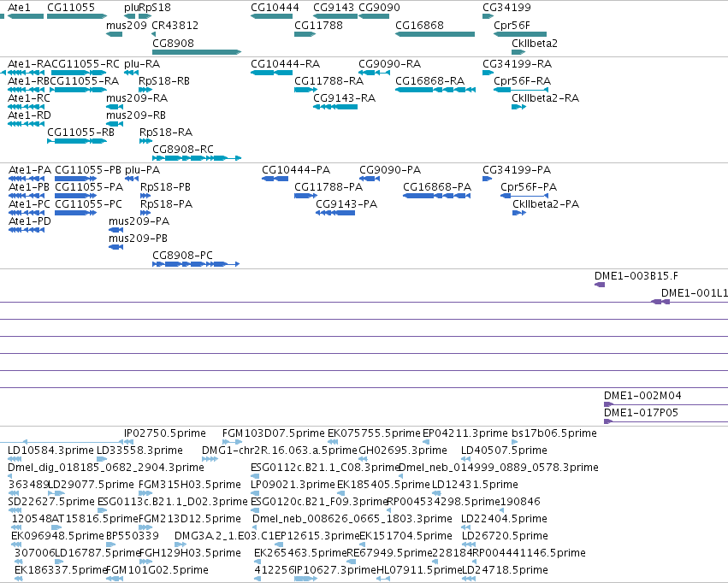Viewport: 728px width, 583px height.
Task: Select protein CG9143-PA
Action: coord(335,213)
